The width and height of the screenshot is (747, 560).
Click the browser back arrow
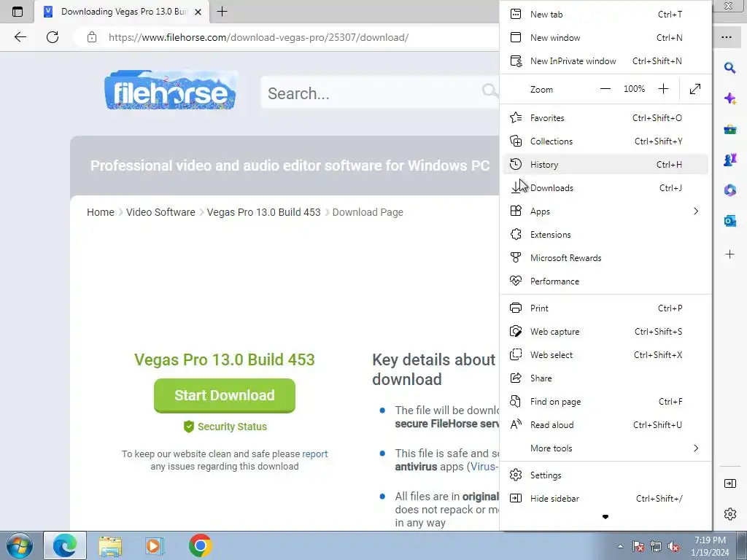(20, 37)
